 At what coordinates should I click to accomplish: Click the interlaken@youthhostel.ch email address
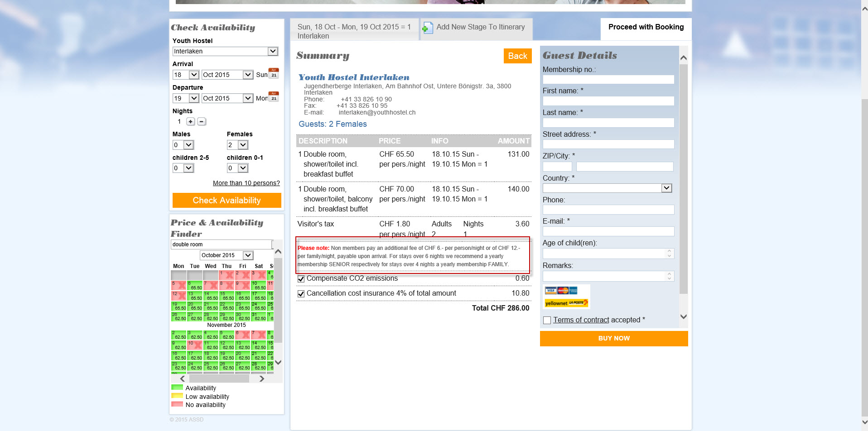(x=377, y=112)
